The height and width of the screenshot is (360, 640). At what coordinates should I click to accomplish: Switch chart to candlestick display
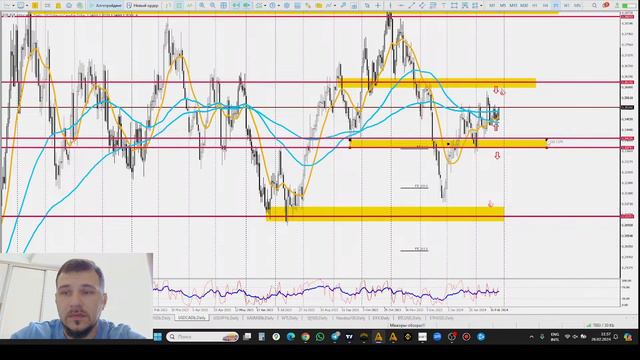click(179, 6)
